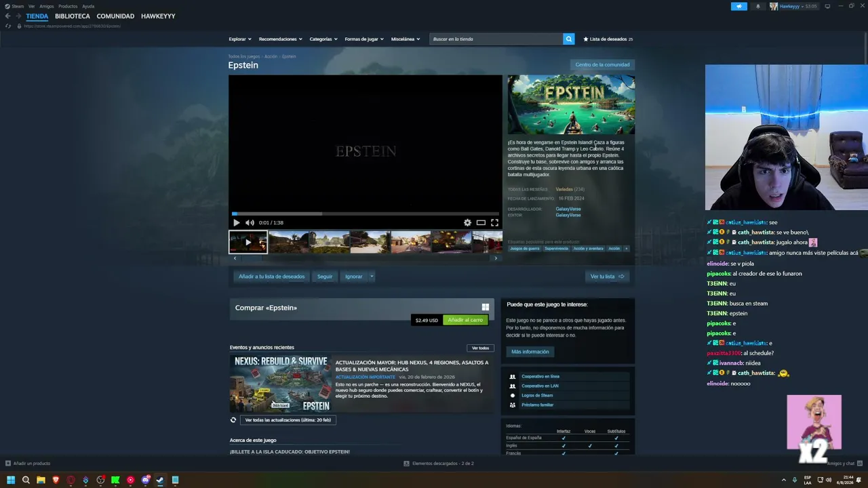Image resolution: width=868 pixels, height=488 pixels.
Task: Launch Brave browser from taskbar
Action: (x=56, y=481)
